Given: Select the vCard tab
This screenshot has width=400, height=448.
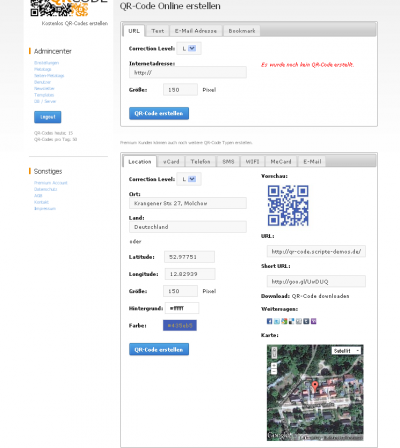Looking at the screenshot, I should click(x=171, y=162).
